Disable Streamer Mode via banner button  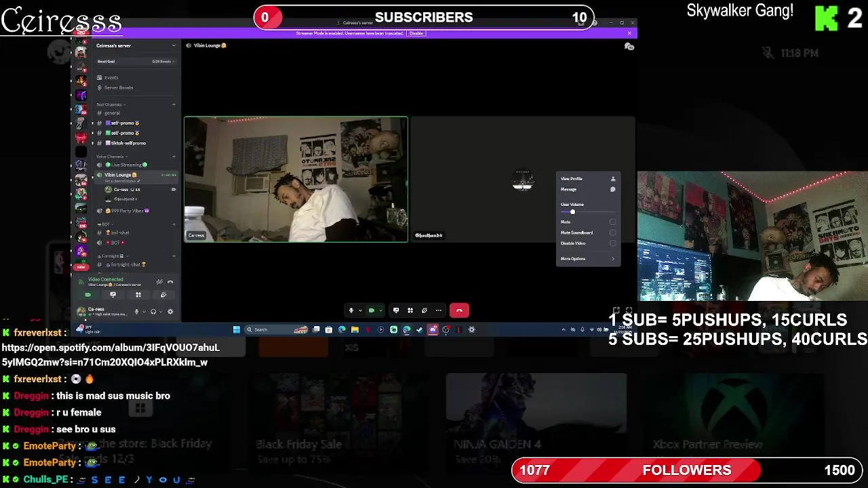pyautogui.click(x=416, y=33)
